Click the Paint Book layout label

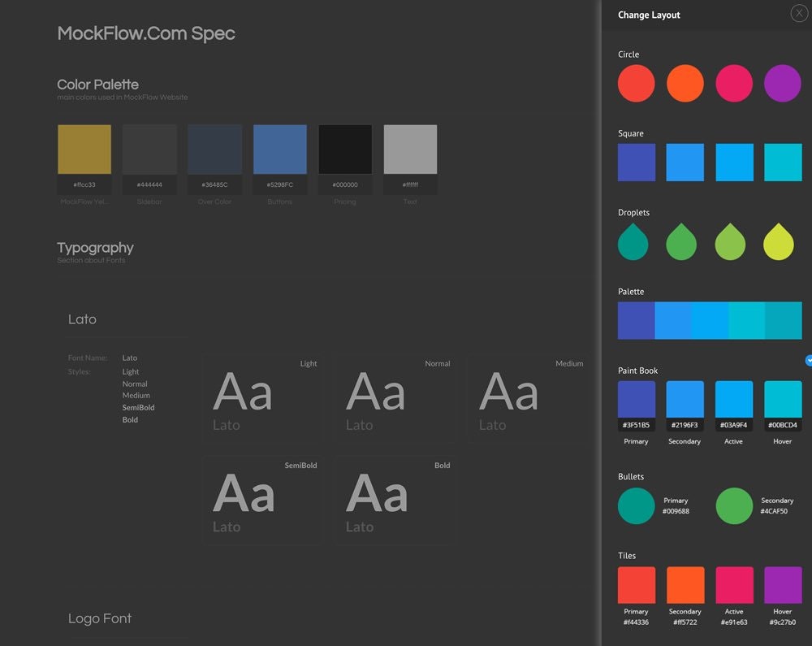(x=638, y=371)
